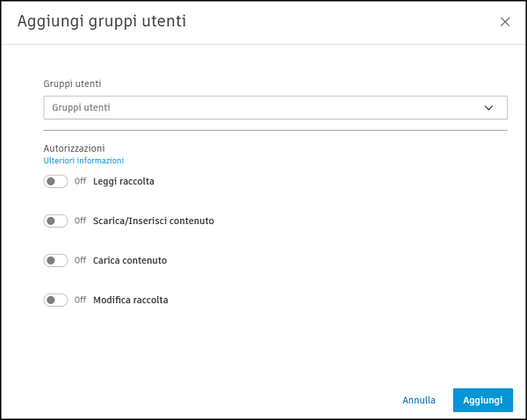Open the Ulteriori informazioni link
Screen dimensions: 527x420
coord(83,161)
